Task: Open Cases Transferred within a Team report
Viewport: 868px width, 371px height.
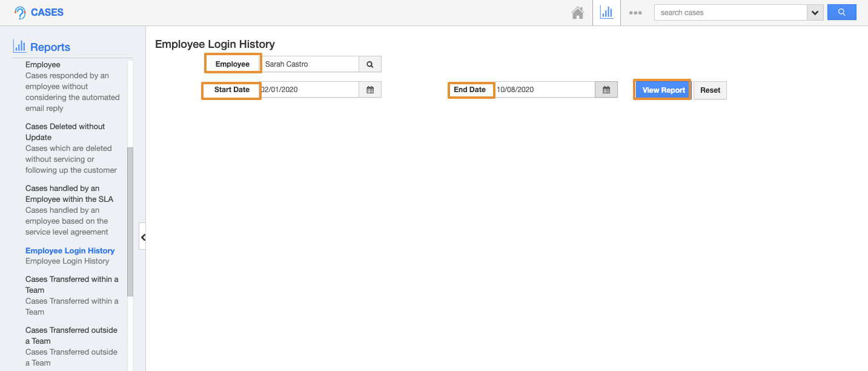Action: [x=71, y=284]
